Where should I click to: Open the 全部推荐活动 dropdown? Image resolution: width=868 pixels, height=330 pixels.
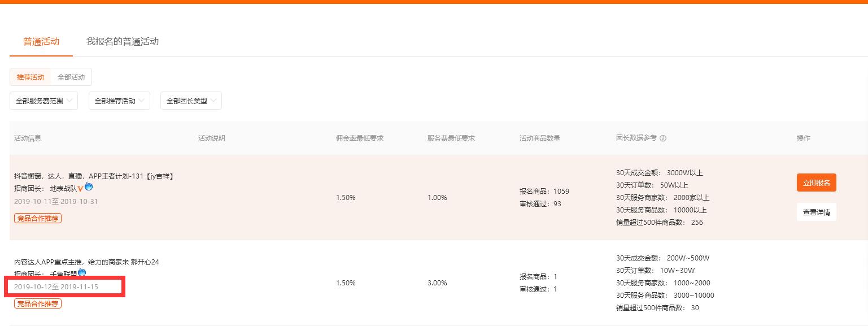(x=119, y=100)
